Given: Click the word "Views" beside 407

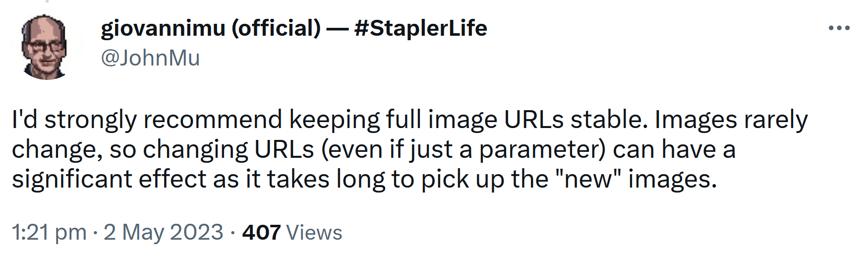Looking at the screenshot, I should click(x=314, y=232).
